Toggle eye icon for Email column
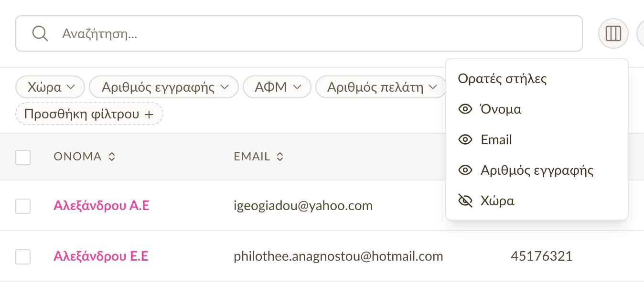 pos(465,140)
